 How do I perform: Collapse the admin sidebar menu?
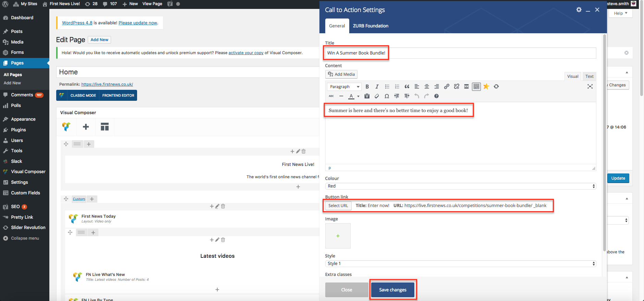coord(25,238)
